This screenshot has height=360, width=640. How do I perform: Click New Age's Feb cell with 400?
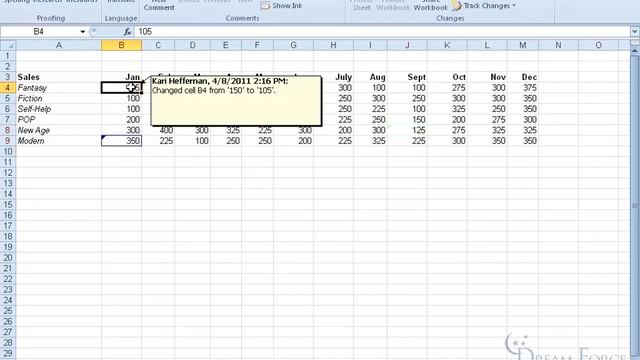[158, 131]
